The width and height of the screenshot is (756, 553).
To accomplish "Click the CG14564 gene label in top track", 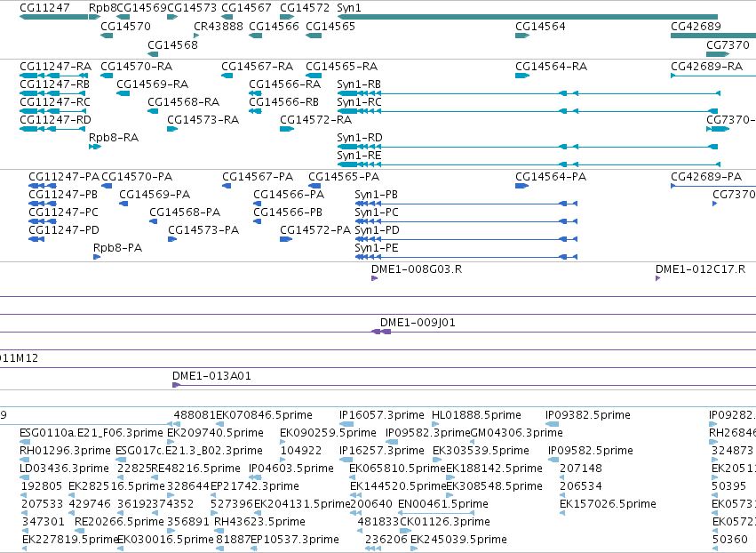I will (540, 26).
